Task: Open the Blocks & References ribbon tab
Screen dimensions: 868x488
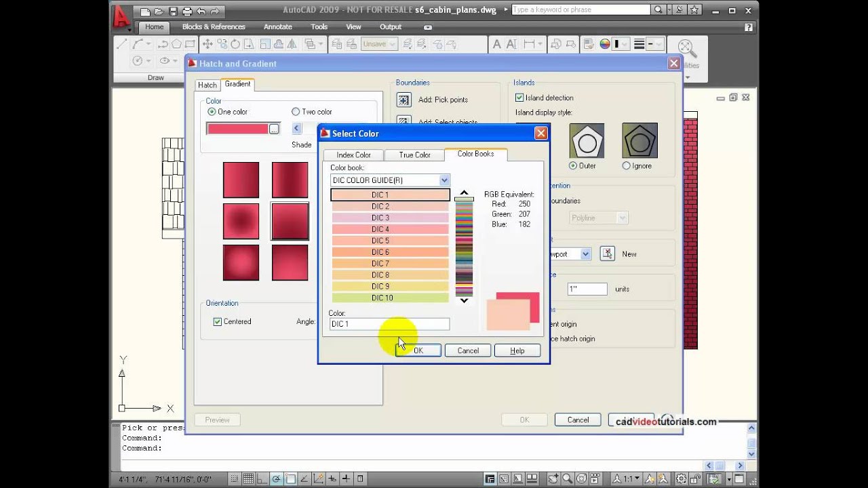Action: click(x=214, y=27)
